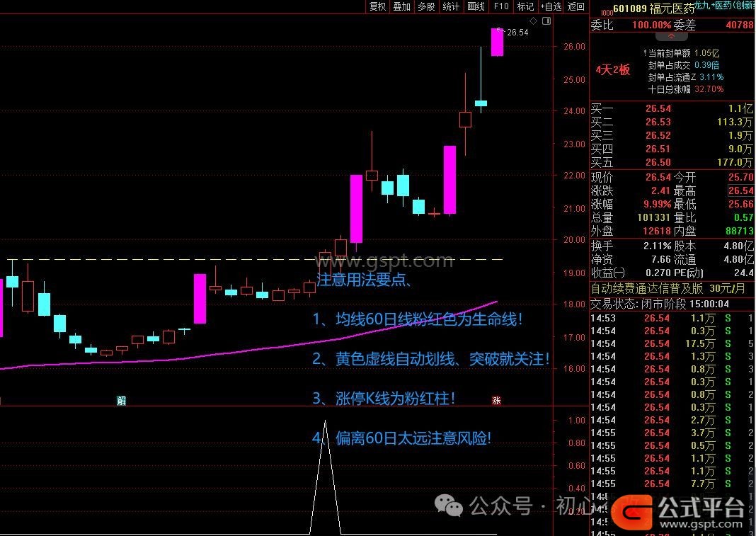This screenshot has width=756, height=536.
Task: Switch to 多股 multi-stock view
Action: pos(426,6)
